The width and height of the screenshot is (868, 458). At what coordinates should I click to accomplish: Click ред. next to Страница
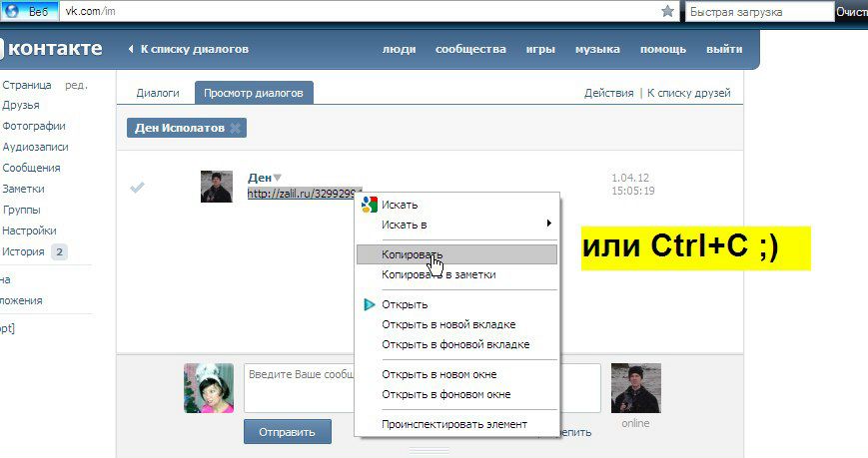coord(76,85)
